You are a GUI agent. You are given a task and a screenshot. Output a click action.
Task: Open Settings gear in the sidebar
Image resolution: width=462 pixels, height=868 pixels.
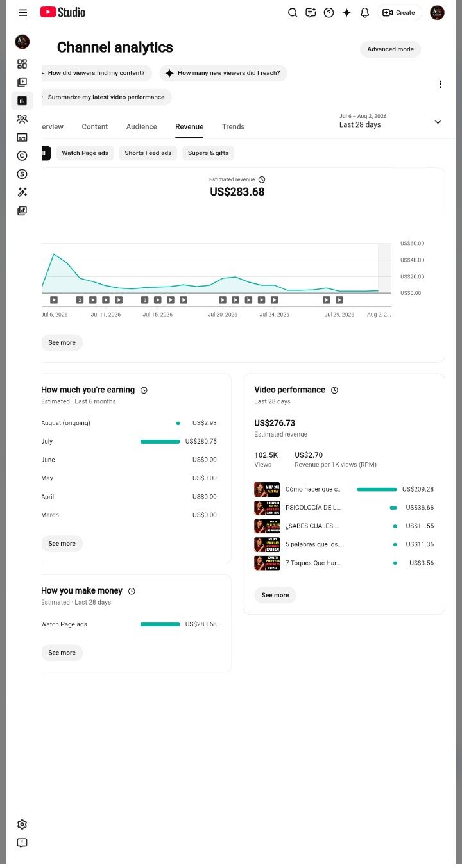coord(22,824)
